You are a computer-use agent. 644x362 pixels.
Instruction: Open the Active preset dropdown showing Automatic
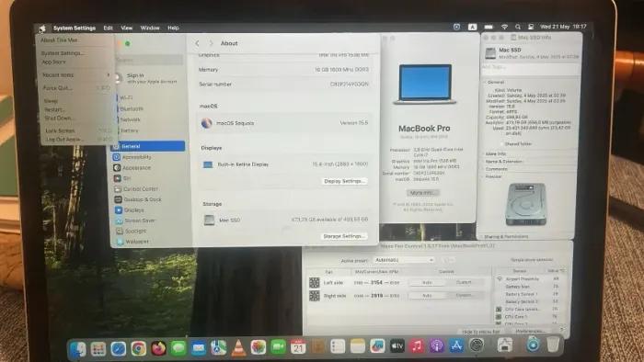click(x=403, y=260)
